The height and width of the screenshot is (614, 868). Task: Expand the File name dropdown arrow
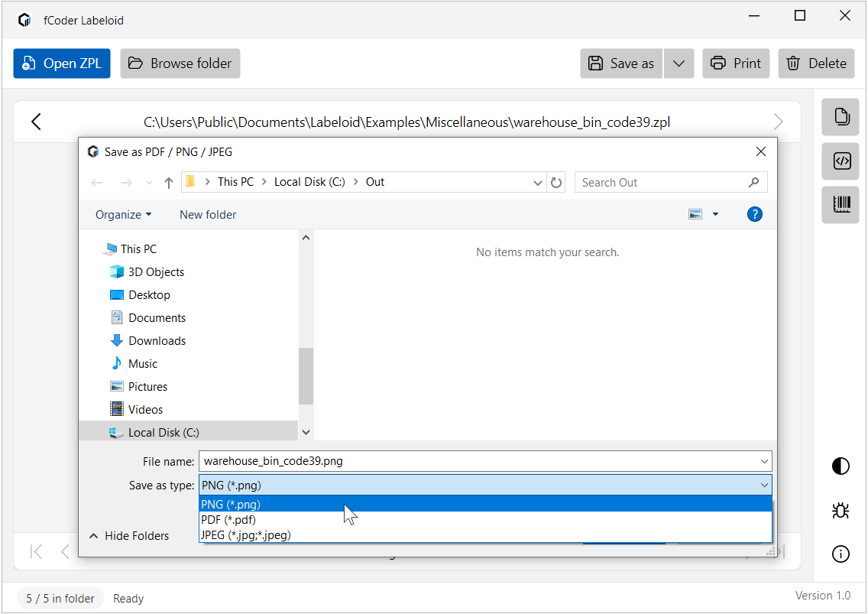click(x=764, y=461)
